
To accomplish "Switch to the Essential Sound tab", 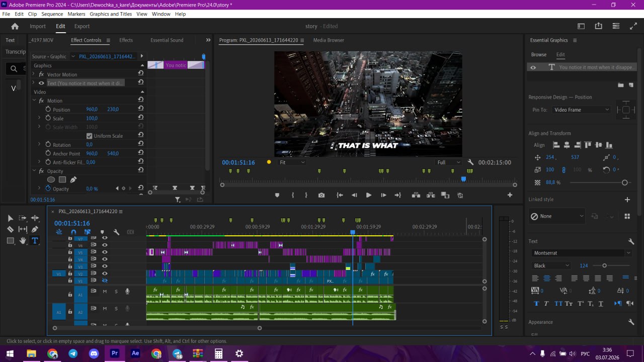I will coord(167,40).
